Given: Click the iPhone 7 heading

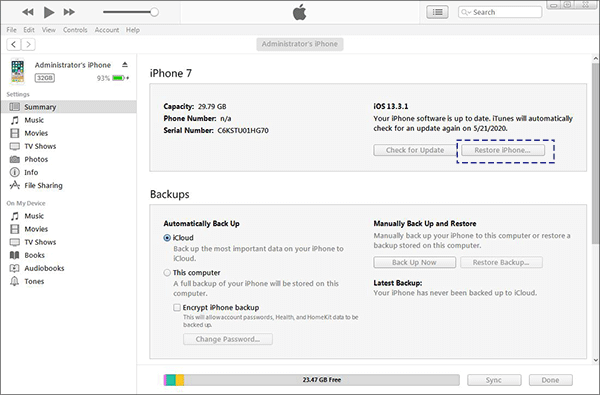Looking at the screenshot, I should click(171, 73).
